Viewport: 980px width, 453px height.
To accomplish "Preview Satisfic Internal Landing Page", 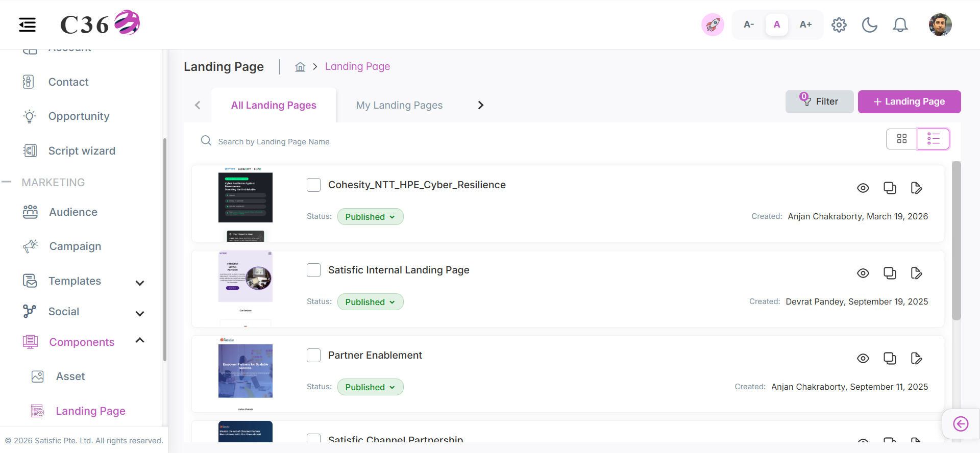I will [863, 273].
